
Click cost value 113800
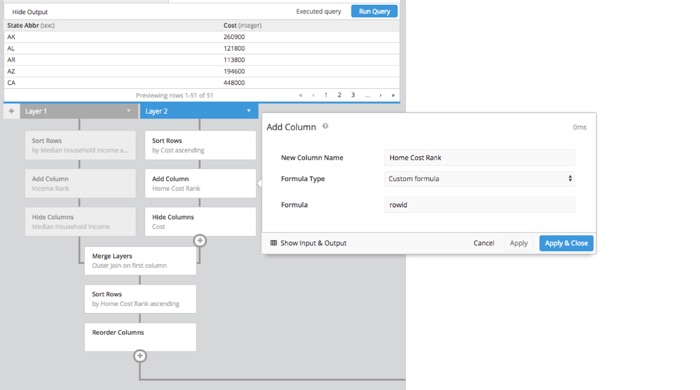pos(234,60)
